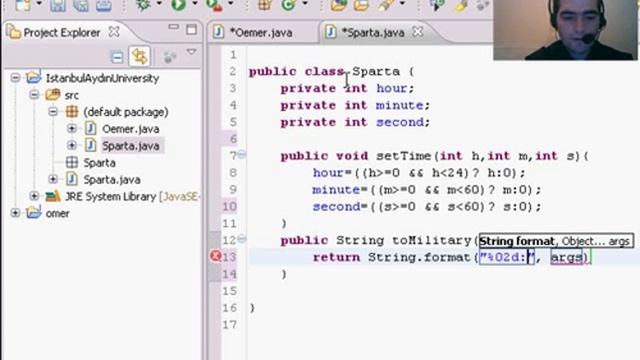Click the 'second' field declaration on line 5

pos(400,122)
